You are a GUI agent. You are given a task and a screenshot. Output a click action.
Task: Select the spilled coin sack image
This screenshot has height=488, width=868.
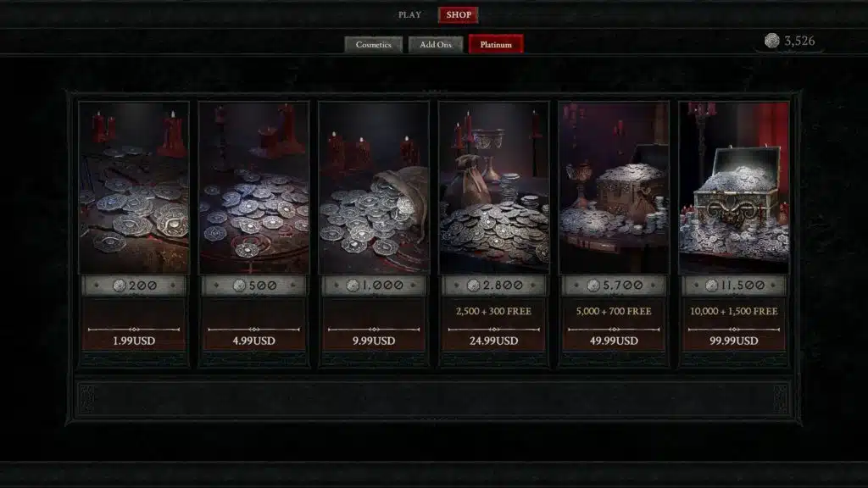click(x=374, y=187)
